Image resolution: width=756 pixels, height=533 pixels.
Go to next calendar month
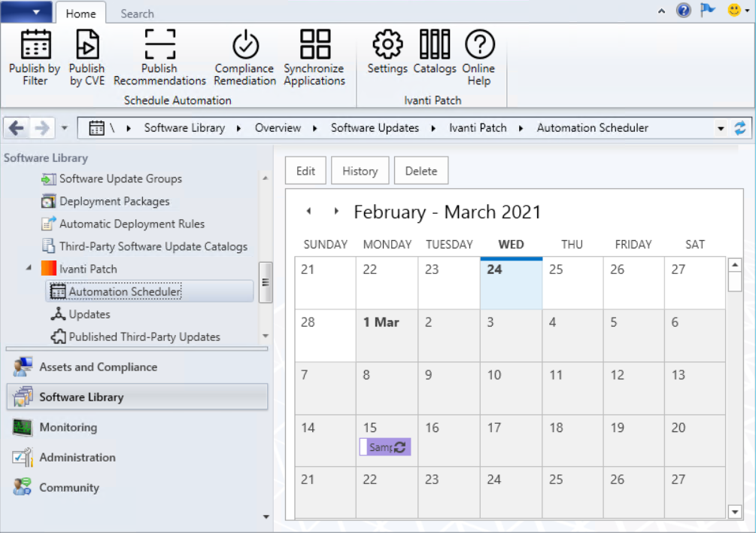[x=336, y=212]
